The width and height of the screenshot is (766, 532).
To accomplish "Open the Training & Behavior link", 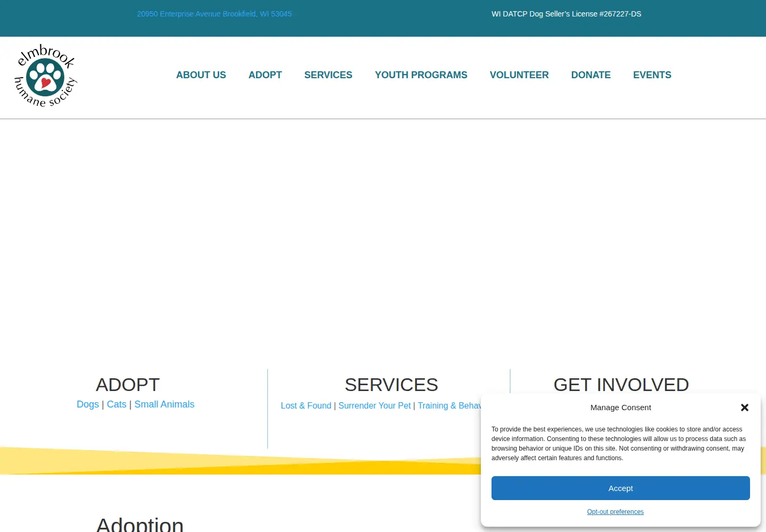I will 449,405.
